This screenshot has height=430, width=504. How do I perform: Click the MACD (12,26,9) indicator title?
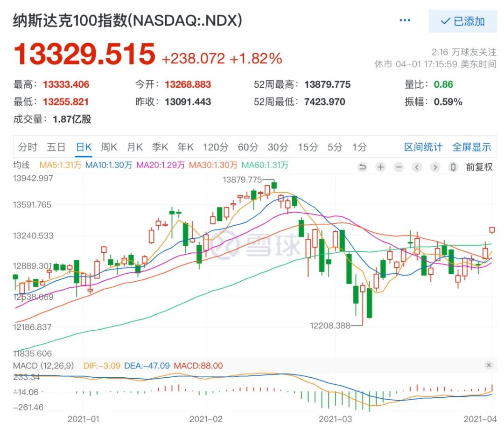43,366
